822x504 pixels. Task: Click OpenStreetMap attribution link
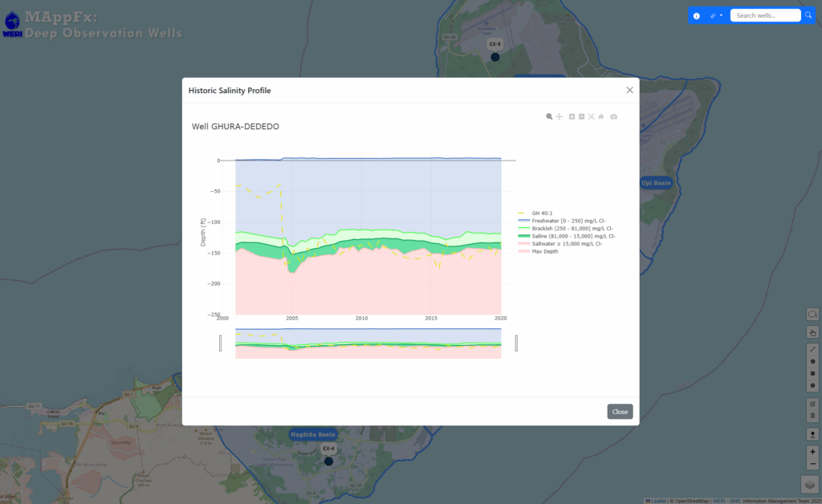point(690,501)
